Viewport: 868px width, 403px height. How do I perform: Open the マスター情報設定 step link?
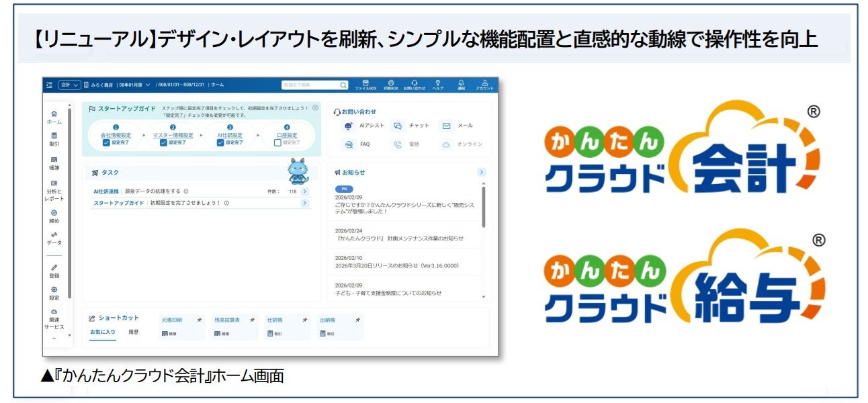[173, 135]
